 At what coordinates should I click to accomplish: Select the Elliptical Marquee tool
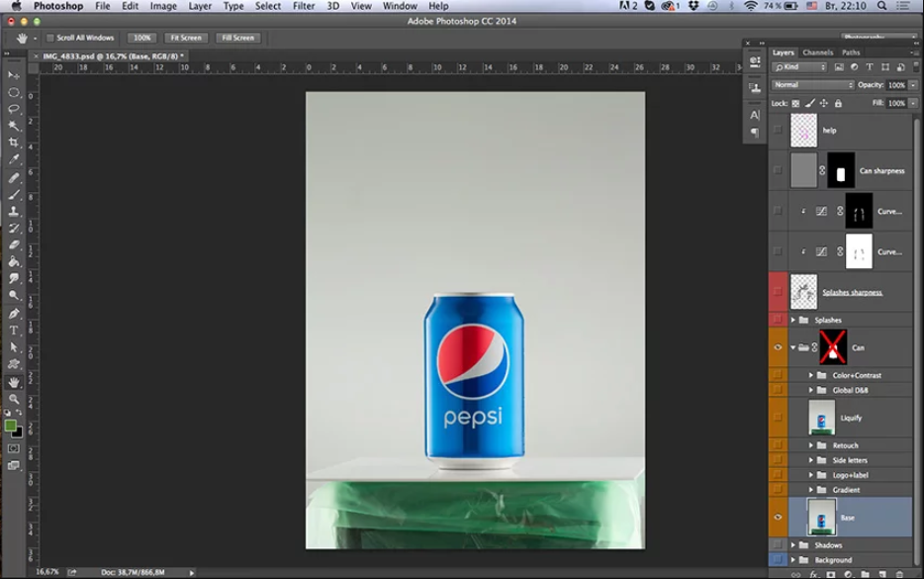point(14,93)
